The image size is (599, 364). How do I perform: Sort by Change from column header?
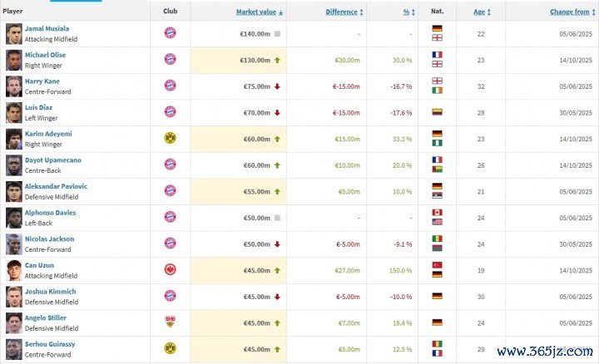[572, 12]
